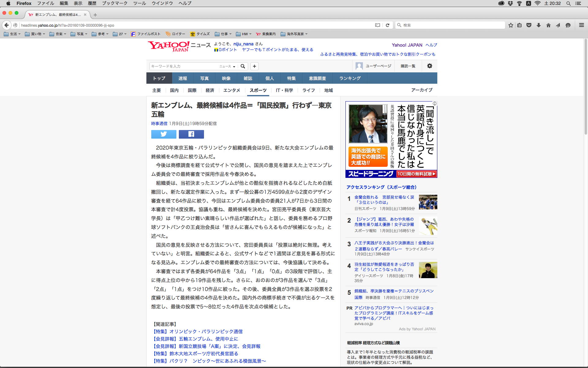The image size is (588, 368).
Task: Toggle reader view icon in address bar
Action: coord(378,25)
